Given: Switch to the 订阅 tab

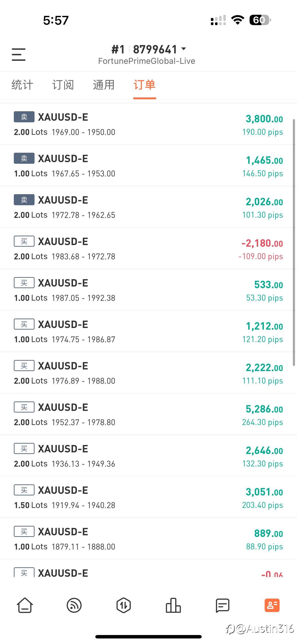Looking at the screenshot, I should tap(63, 85).
